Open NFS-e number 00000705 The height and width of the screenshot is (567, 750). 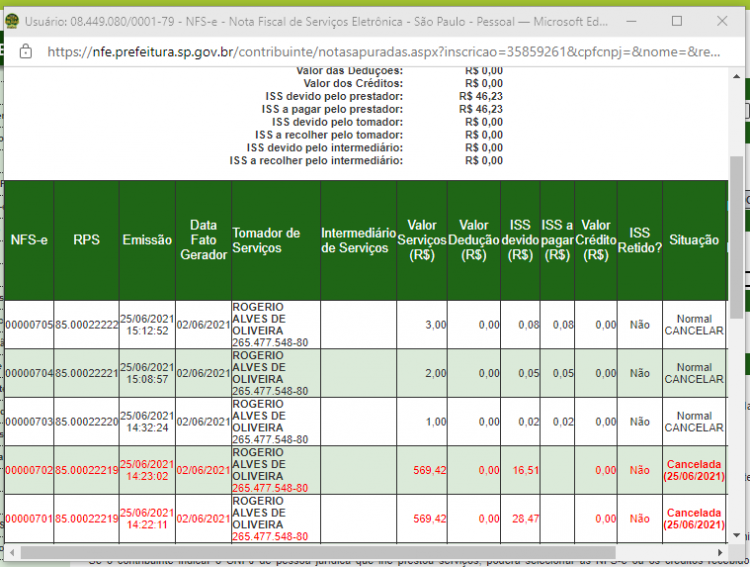pos(29,325)
